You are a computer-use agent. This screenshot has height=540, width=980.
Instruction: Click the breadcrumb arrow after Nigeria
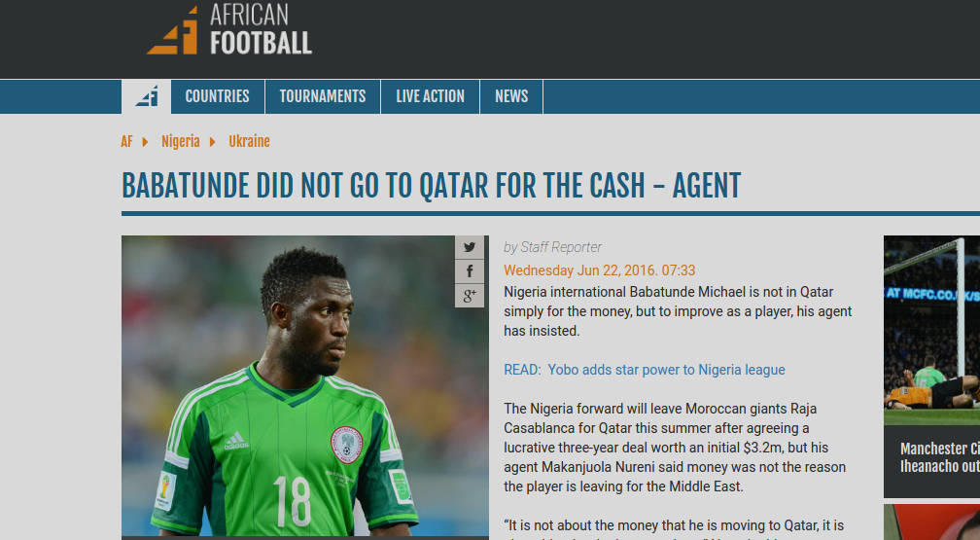[213, 142]
